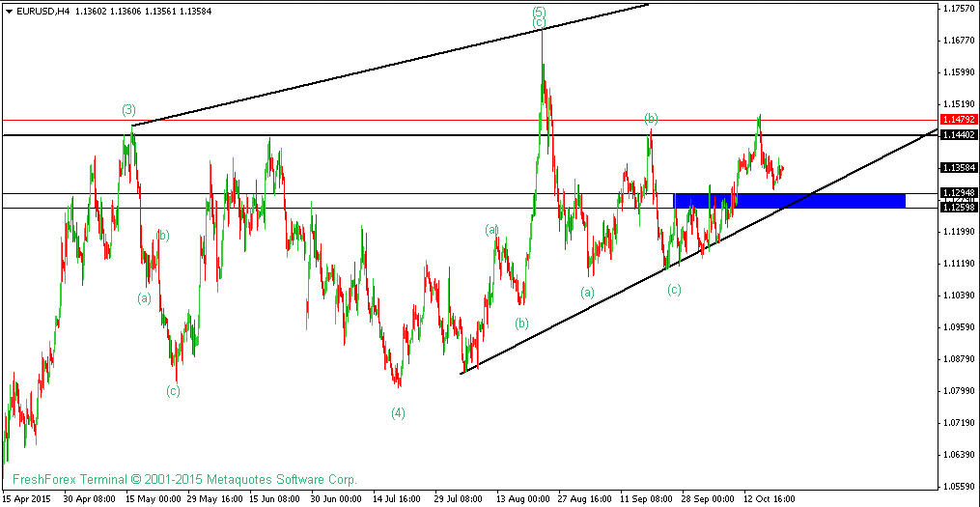Viewport: 980px width, 507px height.
Task: Open the chart menu triangle beside EURUSD,H4
Action: tap(8, 11)
